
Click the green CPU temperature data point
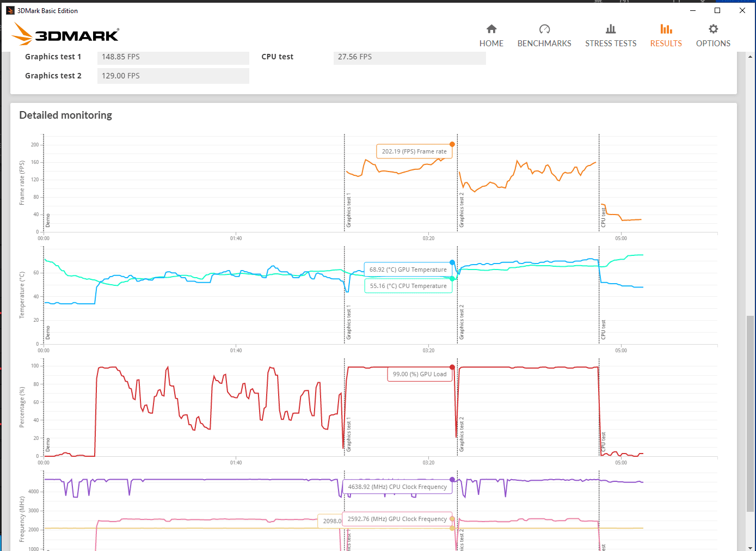(452, 279)
